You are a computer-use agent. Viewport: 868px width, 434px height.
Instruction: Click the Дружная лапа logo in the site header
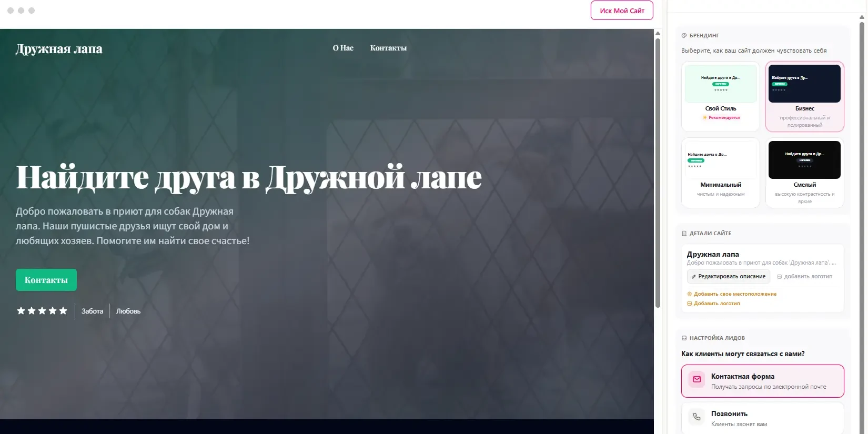click(59, 49)
